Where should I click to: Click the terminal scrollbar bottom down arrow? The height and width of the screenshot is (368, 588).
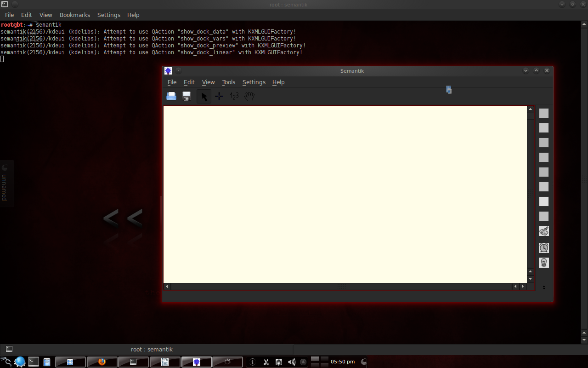coord(584,340)
